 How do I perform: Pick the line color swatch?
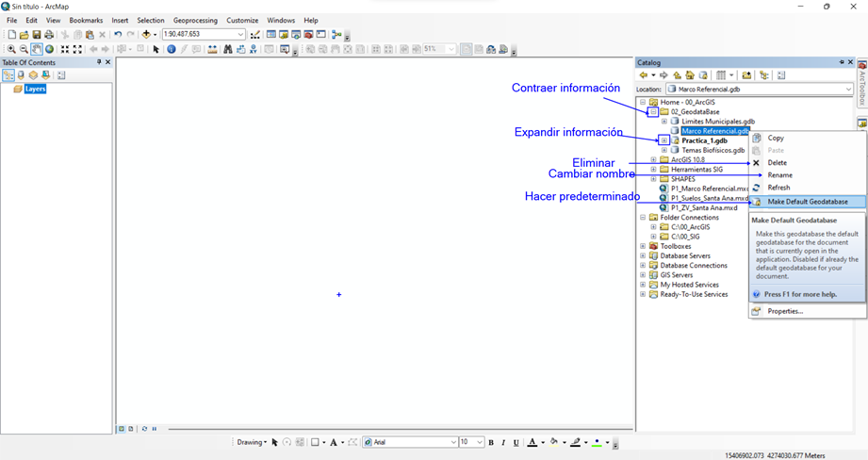(576, 442)
